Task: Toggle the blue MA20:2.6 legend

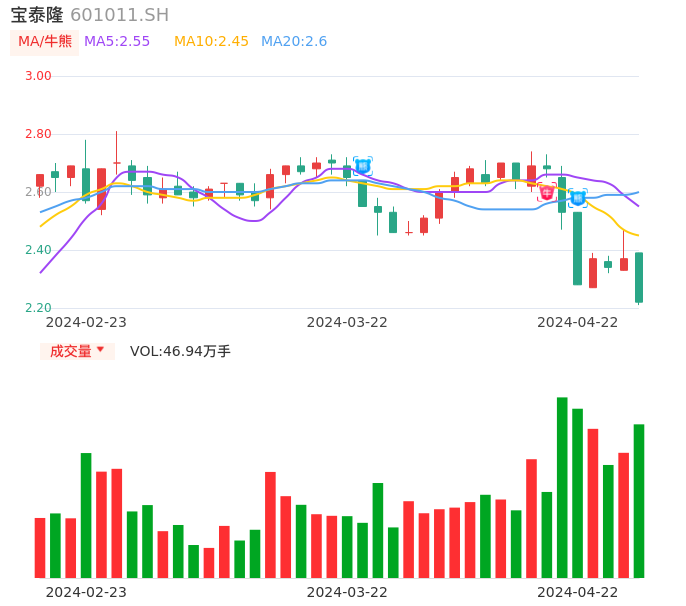Action: tap(294, 42)
